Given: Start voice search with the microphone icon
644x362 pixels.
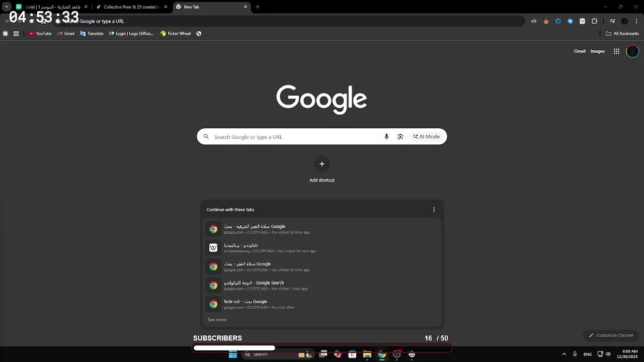Looking at the screenshot, I should [x=386, y=137].
